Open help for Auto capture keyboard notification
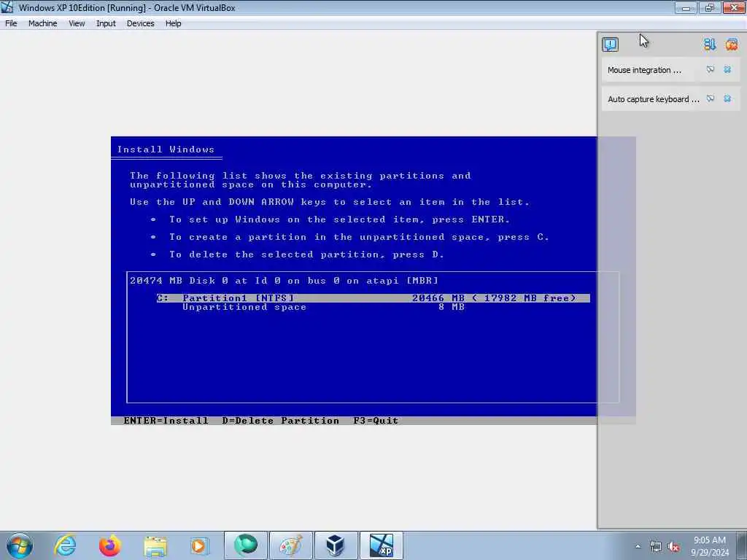The width and height of the screenshot is (747, 560). 711,98
